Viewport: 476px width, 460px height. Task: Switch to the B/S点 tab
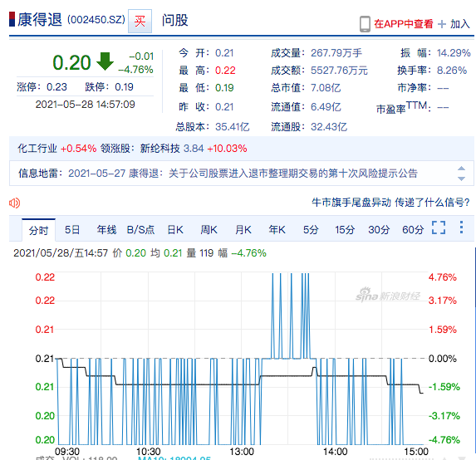(140, 230)
